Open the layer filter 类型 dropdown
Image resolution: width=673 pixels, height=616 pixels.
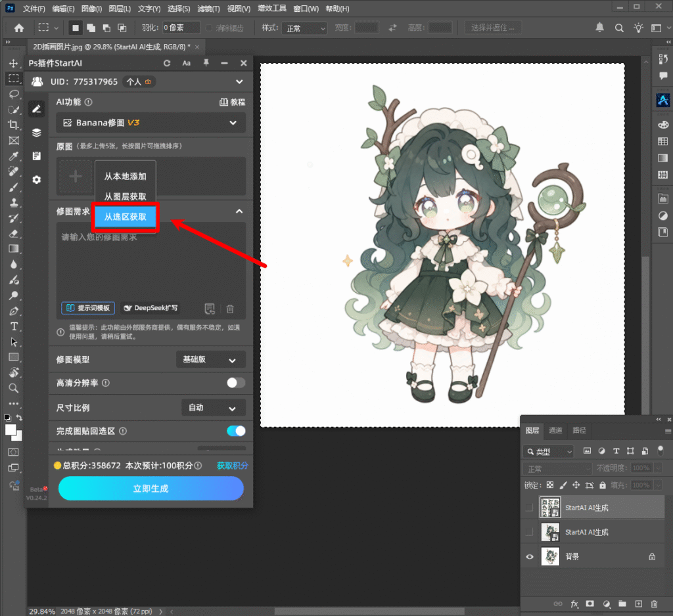[x=548, y=451]
